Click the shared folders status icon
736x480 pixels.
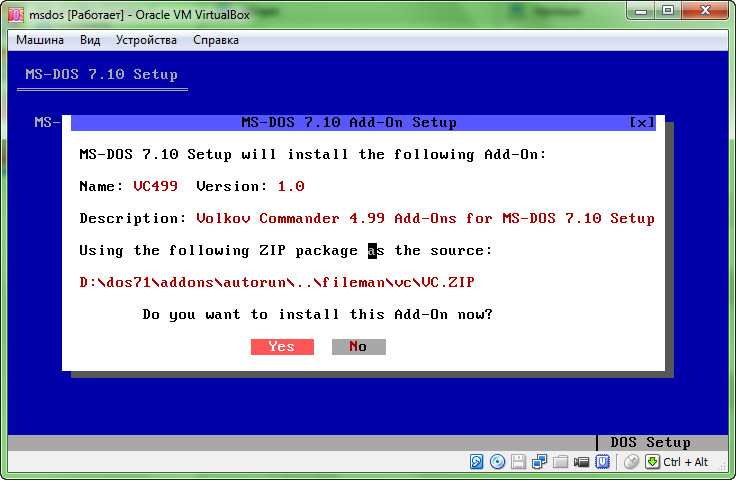coord(560,462)
